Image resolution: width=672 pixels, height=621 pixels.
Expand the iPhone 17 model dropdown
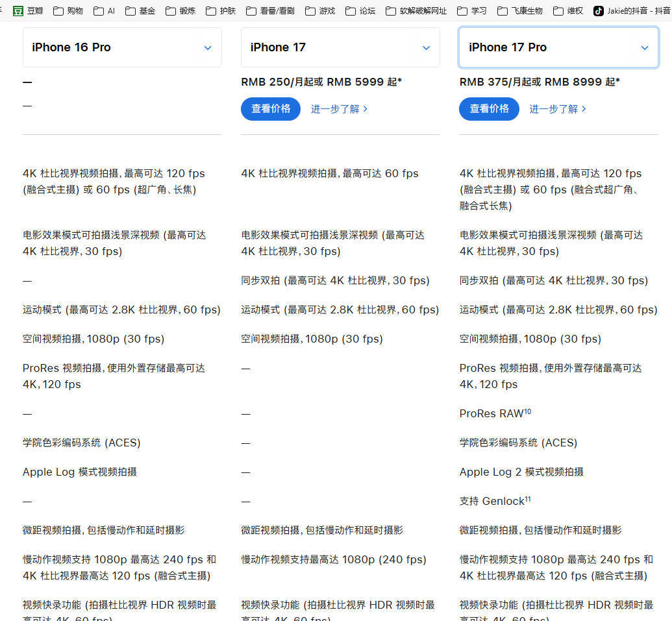[340, 47]
